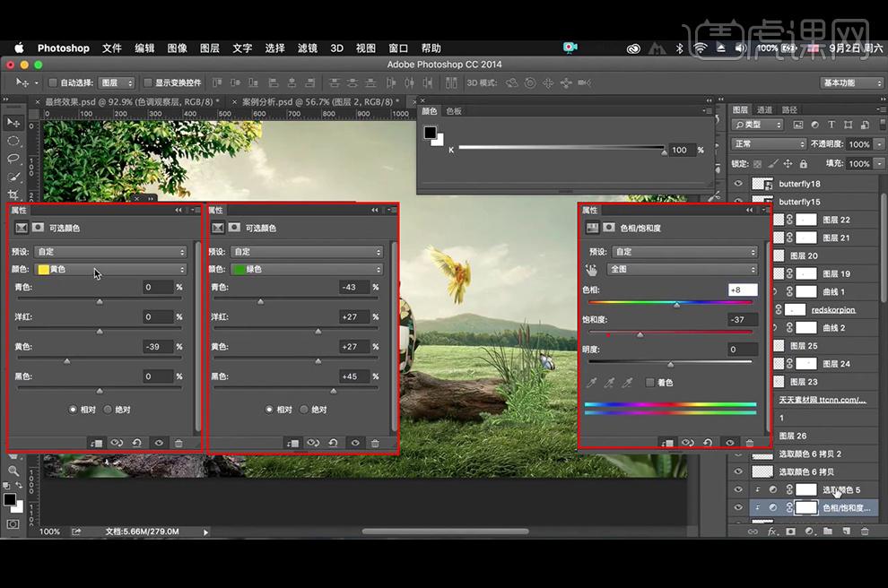Add layer style via fx icon

click(x=772, y=532)
